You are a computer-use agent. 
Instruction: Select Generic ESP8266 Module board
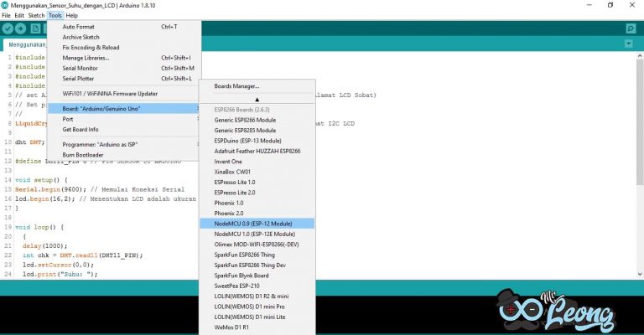tap(257, 120)
